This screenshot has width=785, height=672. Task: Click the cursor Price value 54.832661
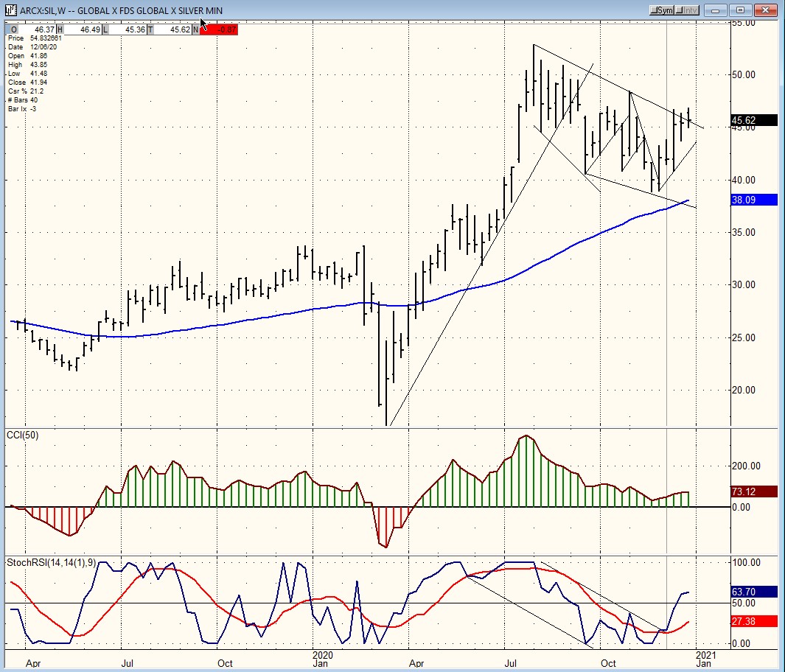(x=46, y=38)
